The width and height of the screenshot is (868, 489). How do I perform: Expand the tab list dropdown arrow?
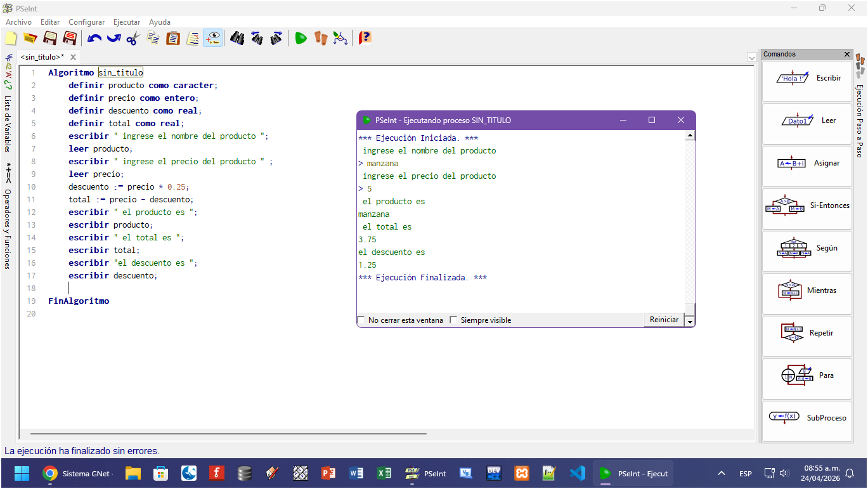751,57
